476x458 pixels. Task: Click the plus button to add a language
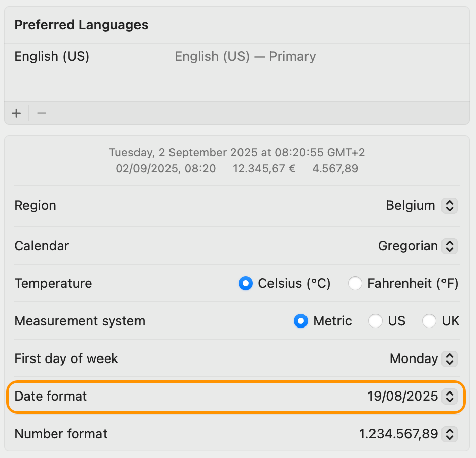coord(16,113)
